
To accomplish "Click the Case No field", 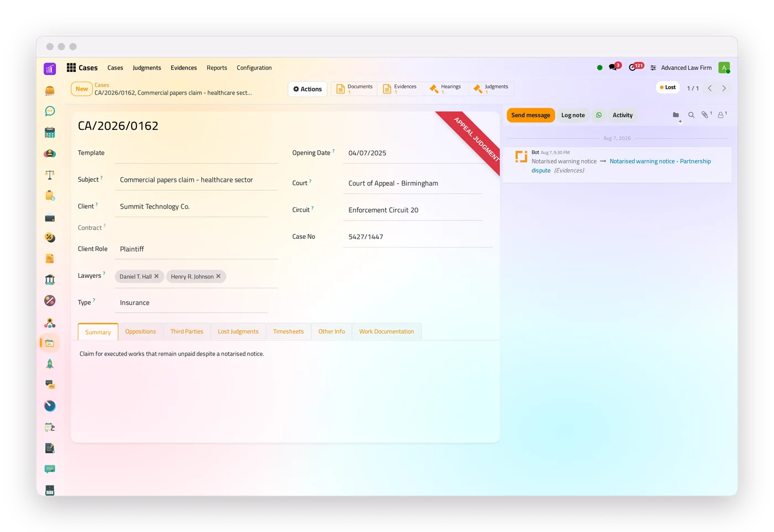I will (x=418, y=237).
